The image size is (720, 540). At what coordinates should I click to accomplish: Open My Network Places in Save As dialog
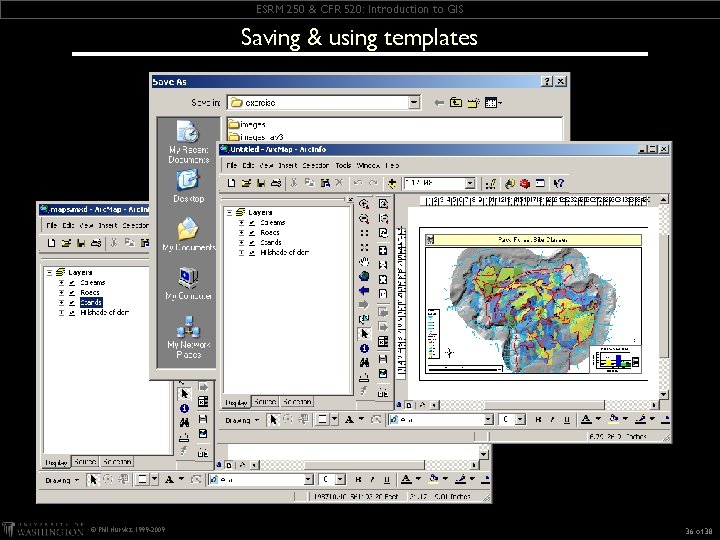[188, 337]
